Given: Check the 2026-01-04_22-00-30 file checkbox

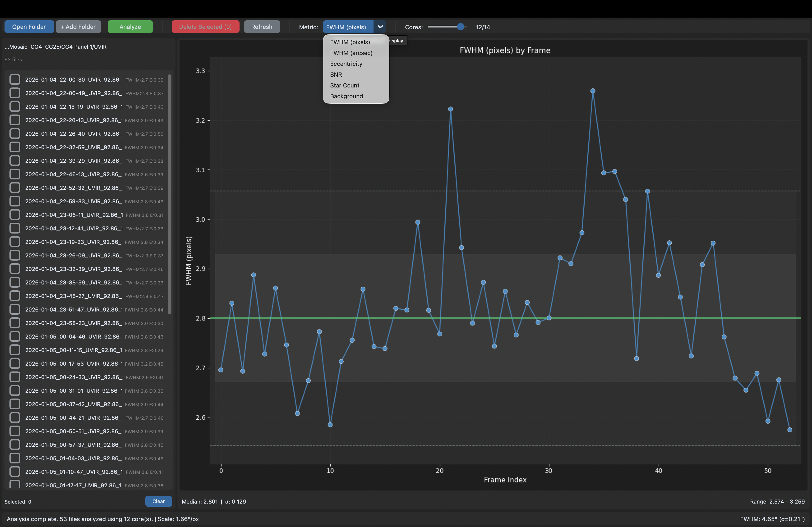Looking at the screenshot, I should pos(15,79).
